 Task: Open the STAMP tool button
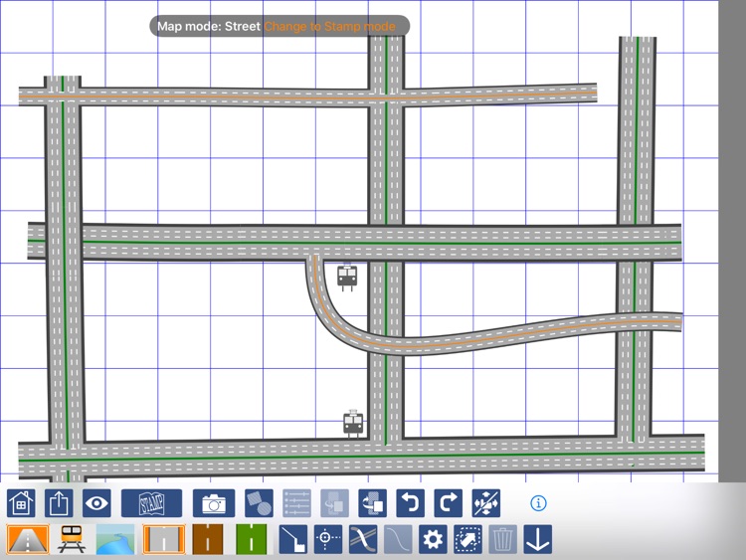click(151, 503)
